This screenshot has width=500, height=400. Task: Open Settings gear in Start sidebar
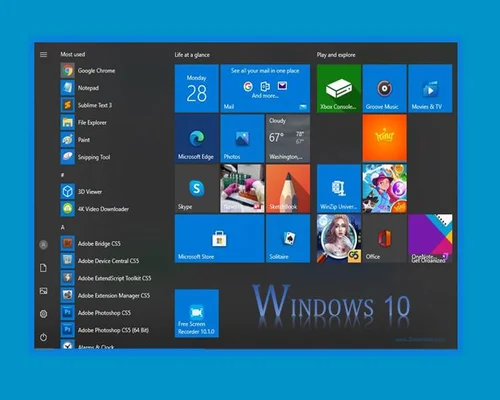click(x=43, y=314)
